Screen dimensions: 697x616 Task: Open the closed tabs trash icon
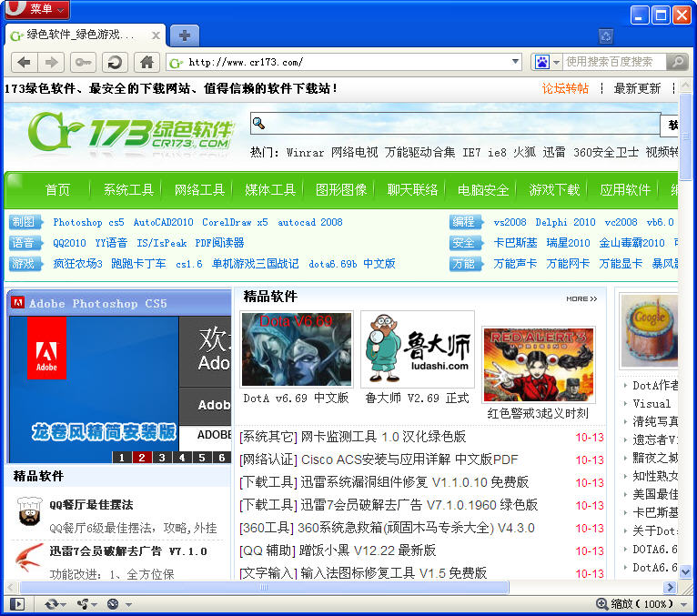pyautogui.click(x=605, y=36)
